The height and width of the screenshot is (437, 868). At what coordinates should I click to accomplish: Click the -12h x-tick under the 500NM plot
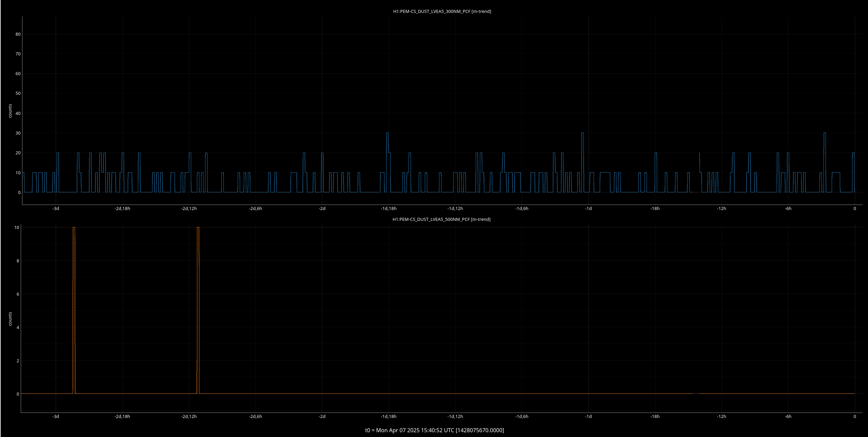click(x=721, y=416)
